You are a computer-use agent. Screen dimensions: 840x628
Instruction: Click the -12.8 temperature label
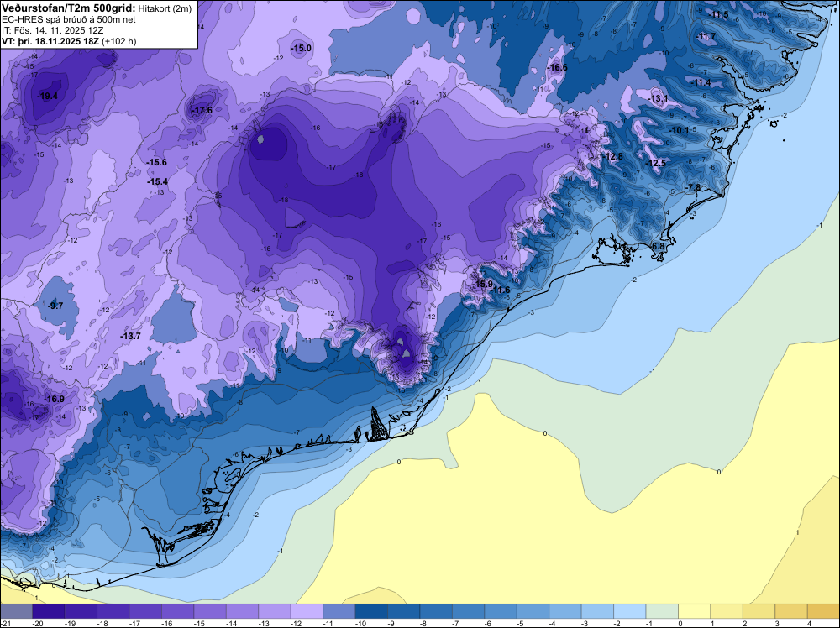(612, 156)
